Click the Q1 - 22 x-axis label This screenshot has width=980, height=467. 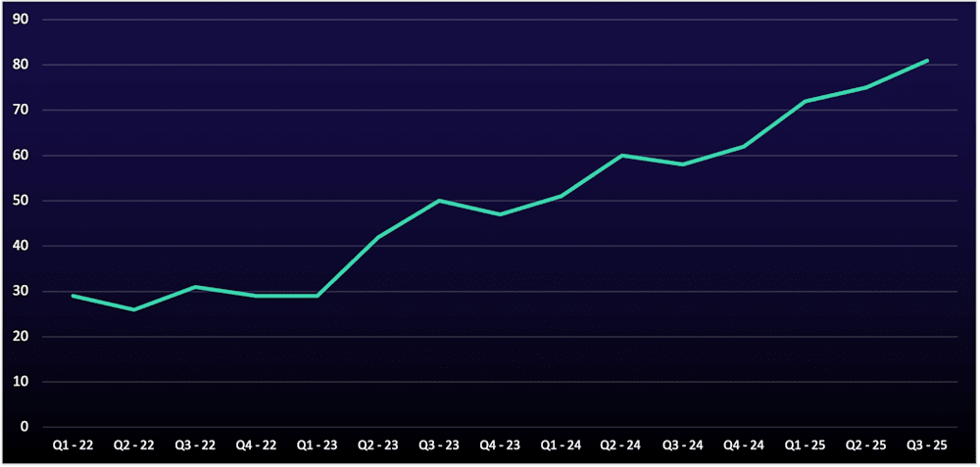[x=73, y=445]
